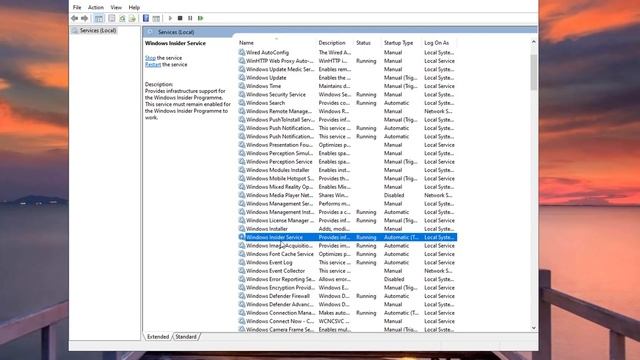640x360 pixels.
Task: Click the vertical scrollbar thumb
Action: pos(533,72)
